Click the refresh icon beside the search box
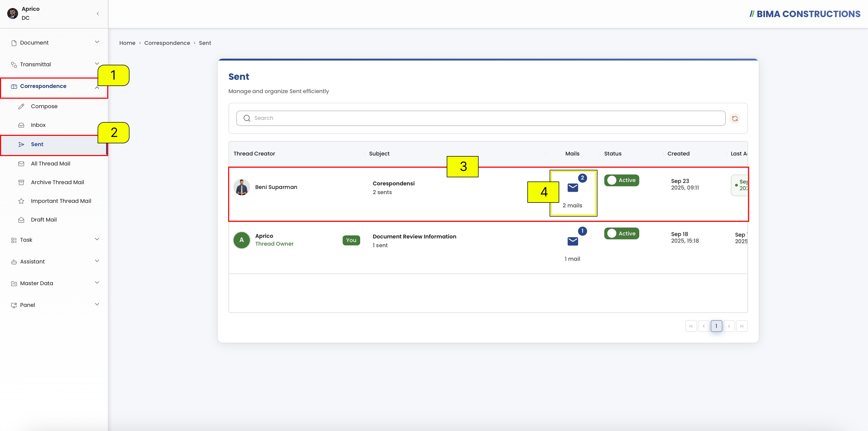Viewport: 868px width, 431px height. (735, 118)
